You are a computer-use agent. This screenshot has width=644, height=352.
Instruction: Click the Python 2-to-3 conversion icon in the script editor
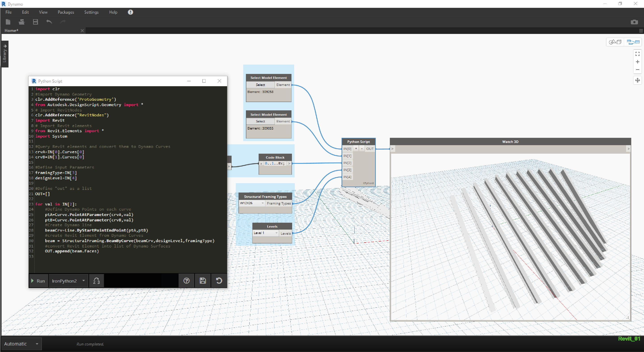click(96, 281)
